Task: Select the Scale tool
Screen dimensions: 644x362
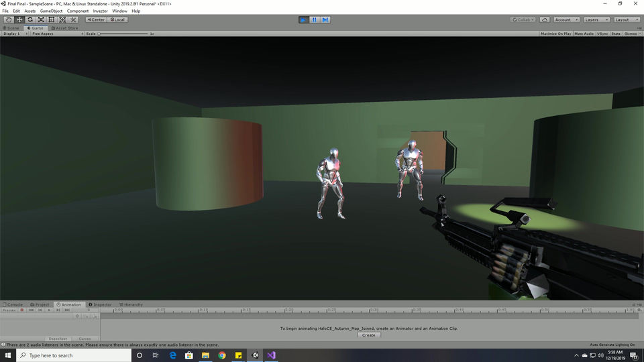Action: click(41, 19)
